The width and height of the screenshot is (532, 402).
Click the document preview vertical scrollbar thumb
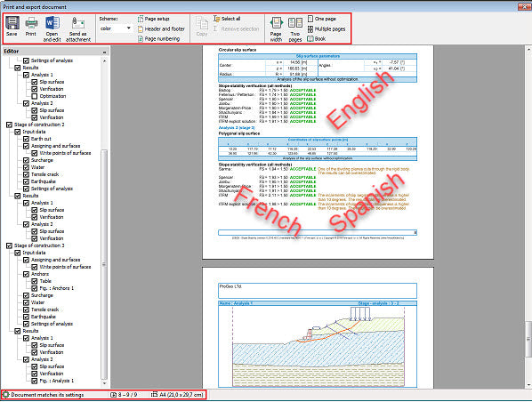coord(528,339)
